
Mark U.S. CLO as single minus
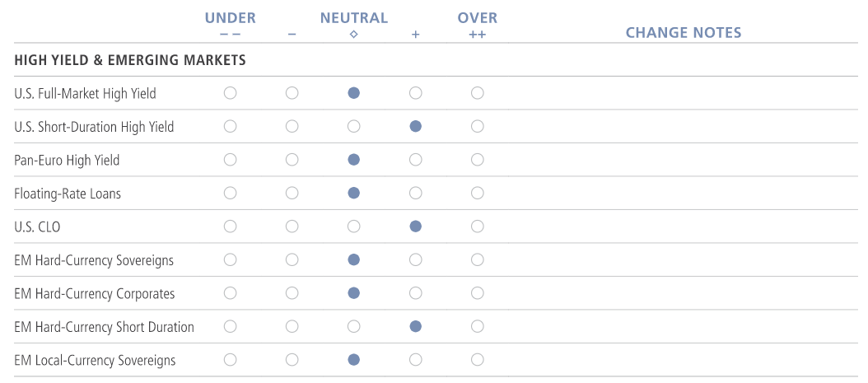coord(292,227)
